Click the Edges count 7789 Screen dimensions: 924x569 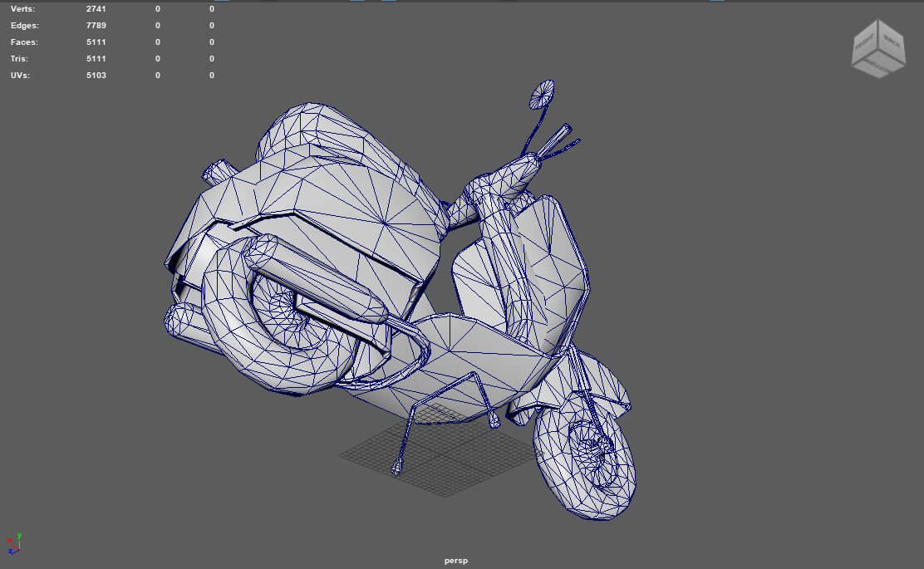(x=96, y=25)
